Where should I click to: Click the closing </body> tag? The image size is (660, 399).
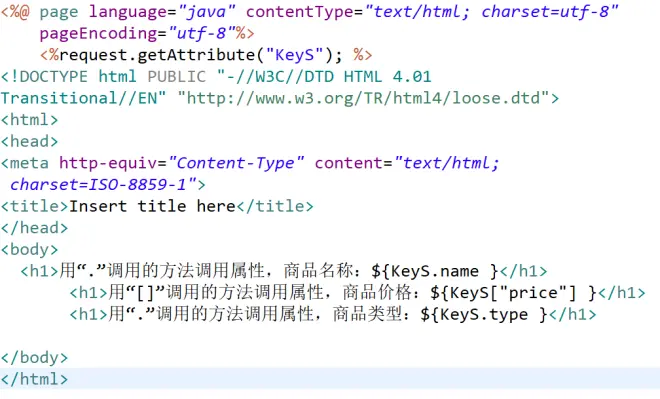pos(35,358)
